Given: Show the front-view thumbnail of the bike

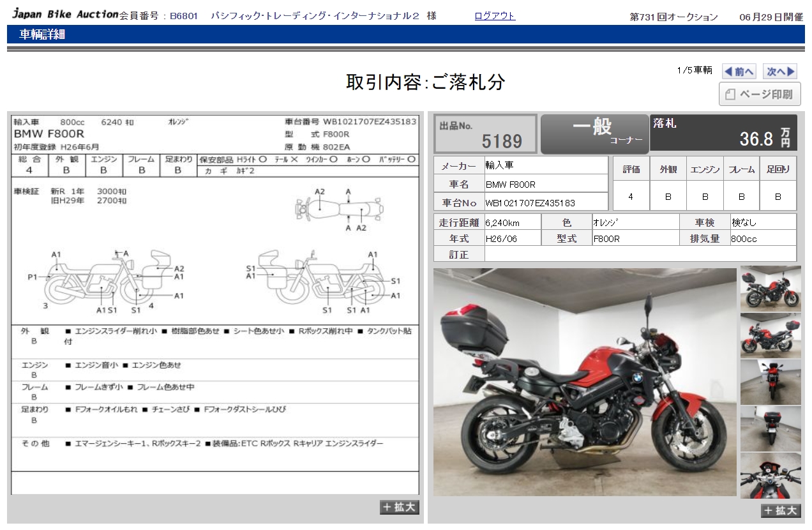Looking at the screenshot, I should pyautogui.click(x=771, y=382).
